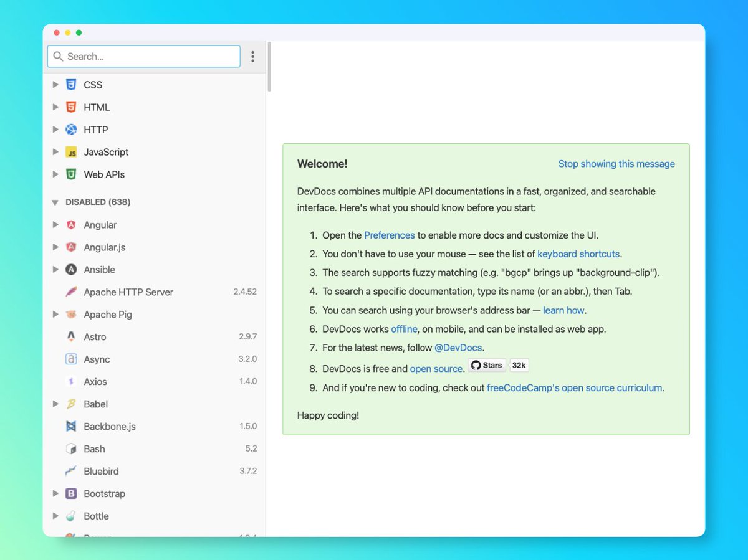This screenshot has width=748, height=560.
Task: Click the yellow minimize window button
Action: click(x=67, y=32)
